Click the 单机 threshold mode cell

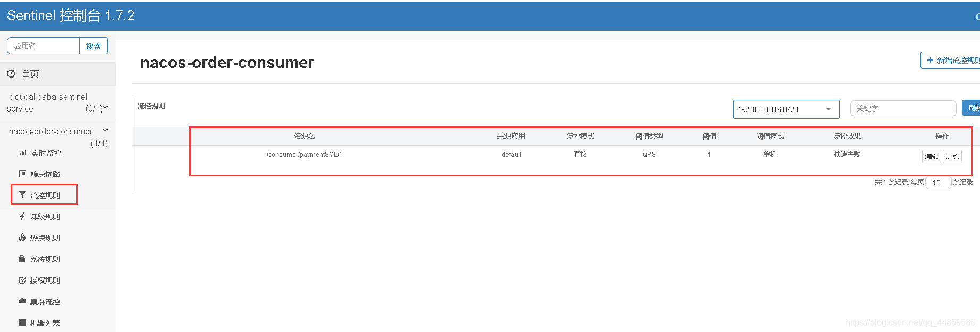pyautogui.click(x=770, y=155)
